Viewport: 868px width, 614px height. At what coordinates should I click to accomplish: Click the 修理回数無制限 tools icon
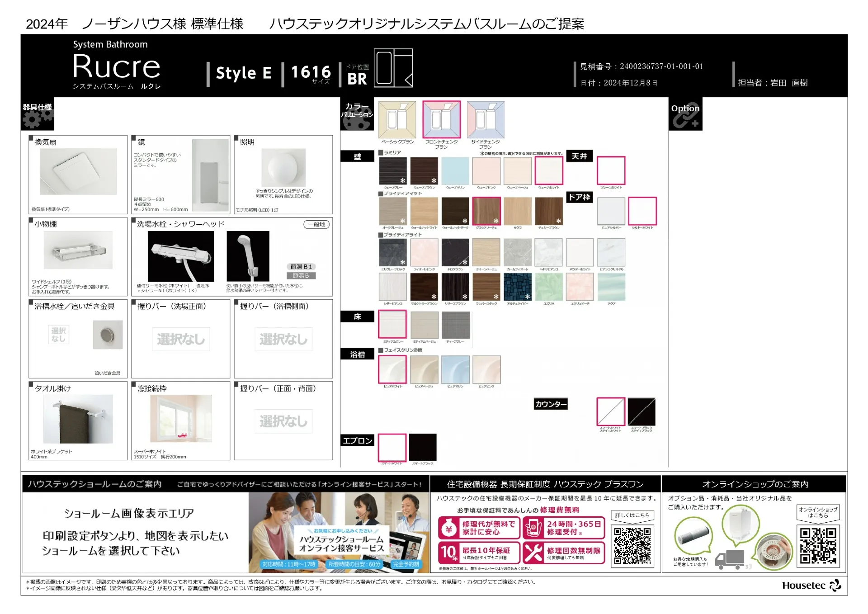[533, 553]
